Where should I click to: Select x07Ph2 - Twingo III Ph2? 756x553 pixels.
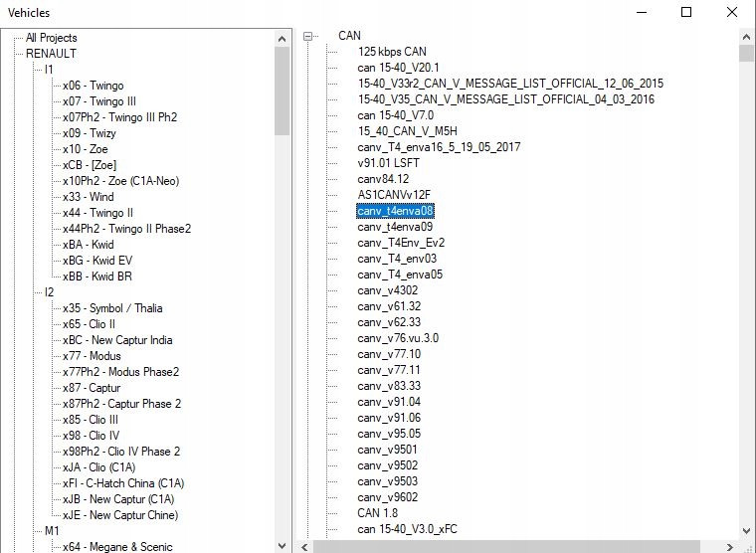[120, 117]
